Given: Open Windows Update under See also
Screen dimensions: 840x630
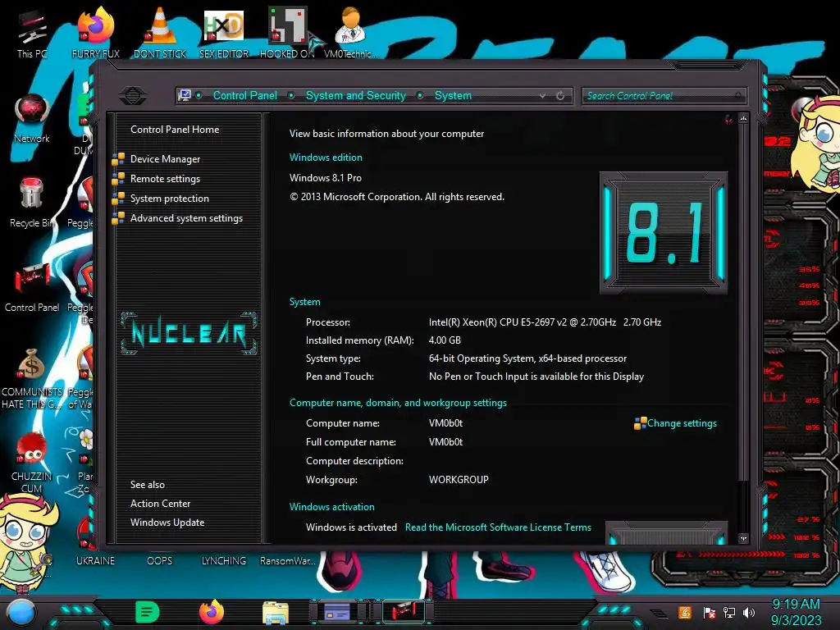Looking at the screenshot, I should click(x=167, y=523).
